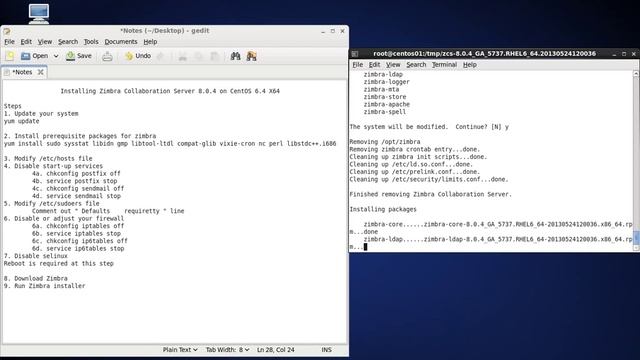The width and height of the screenshot is (640, 360).
Task: Click '8. Download Zimbra' line
Action: [36, 278]
